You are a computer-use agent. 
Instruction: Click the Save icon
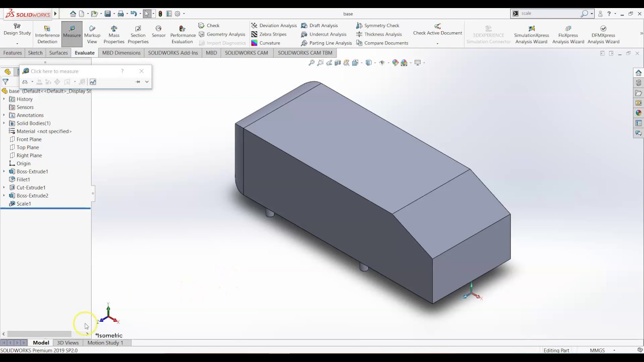point(108,14)
